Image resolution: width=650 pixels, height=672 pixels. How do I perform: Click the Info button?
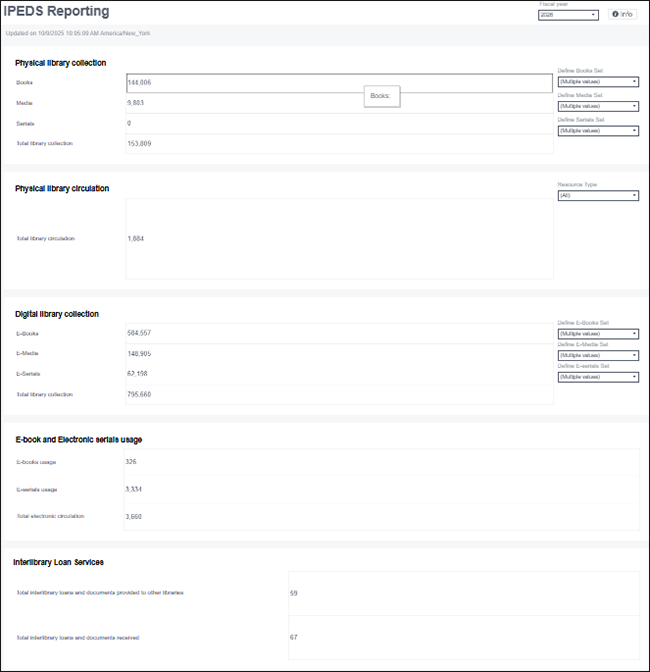622,14
